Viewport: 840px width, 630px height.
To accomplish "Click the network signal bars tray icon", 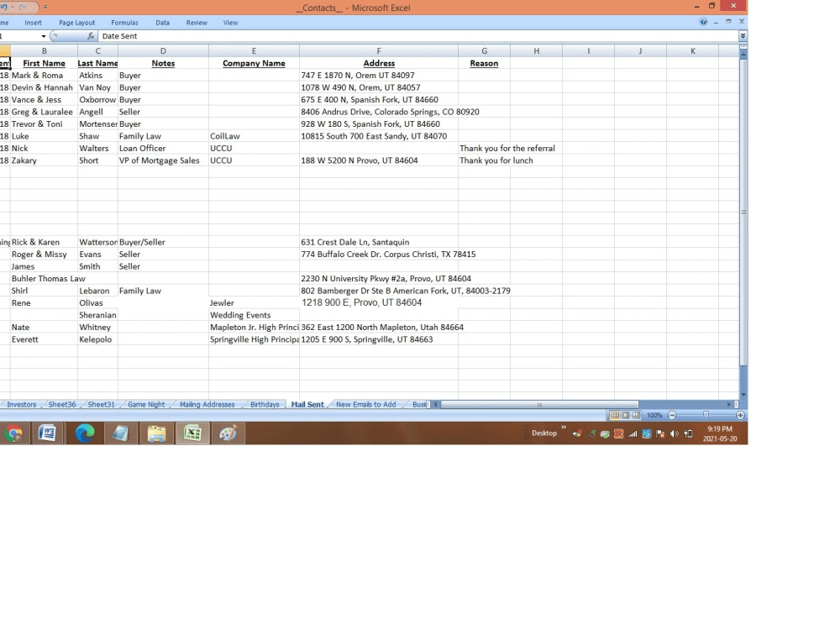I will (x=633, y=434).
